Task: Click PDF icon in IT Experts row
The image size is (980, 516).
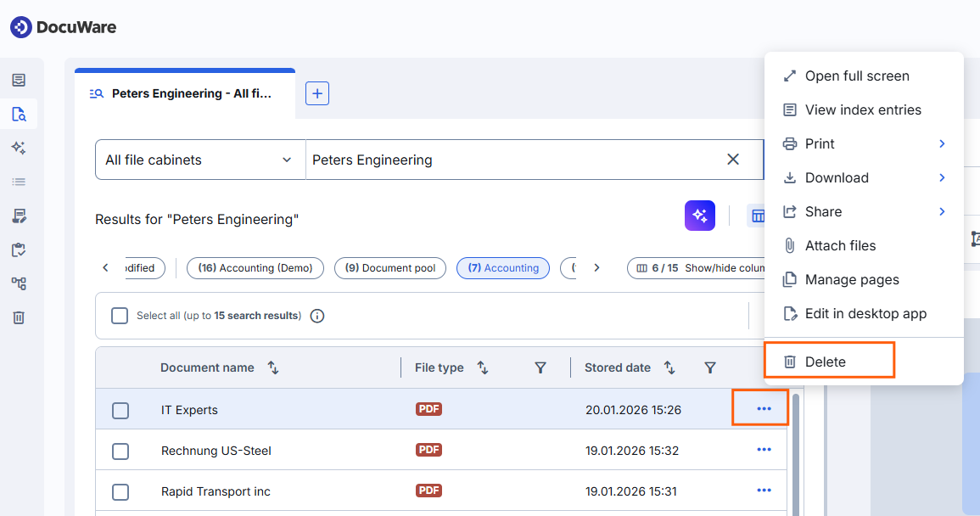Action: click(428, 409)
